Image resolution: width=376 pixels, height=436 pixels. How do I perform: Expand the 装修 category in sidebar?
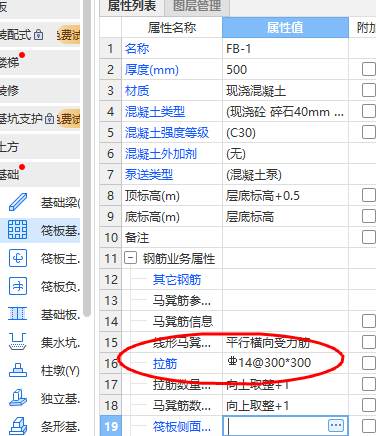tap(40, 90)
